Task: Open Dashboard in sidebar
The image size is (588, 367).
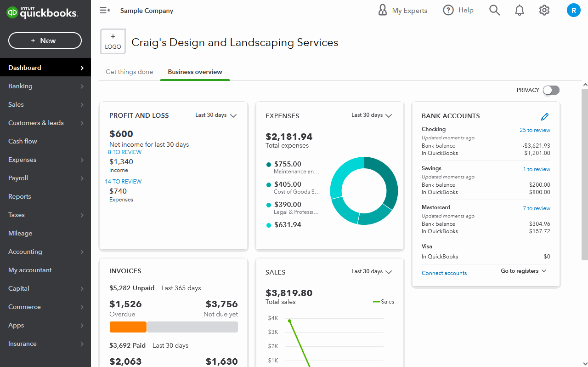Action: coord(45,68)
